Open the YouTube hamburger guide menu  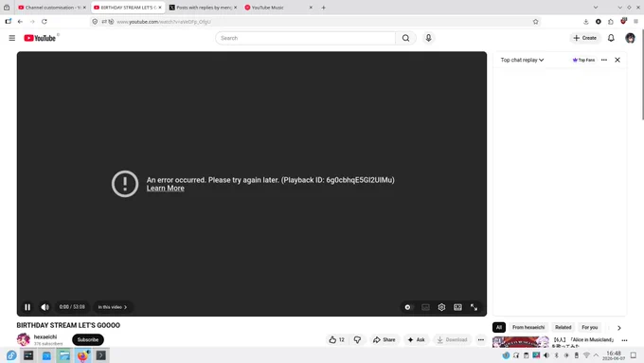point(12,38)
